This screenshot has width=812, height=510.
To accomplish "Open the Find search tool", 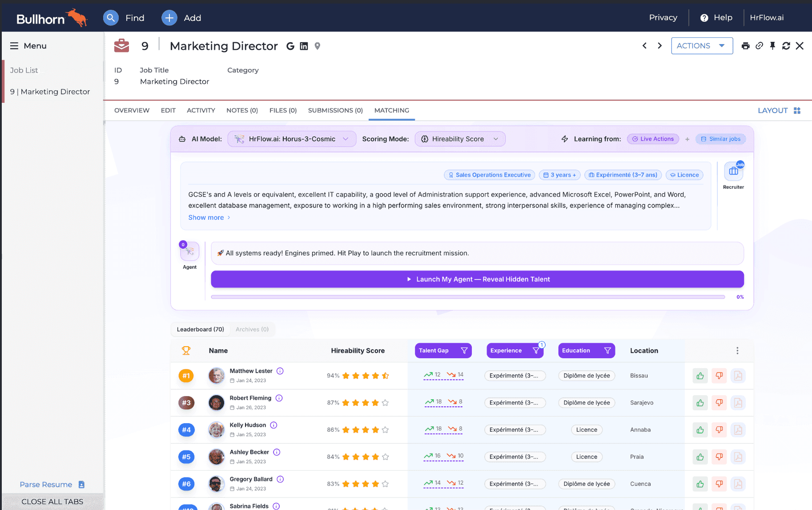I will pos(111,18).
